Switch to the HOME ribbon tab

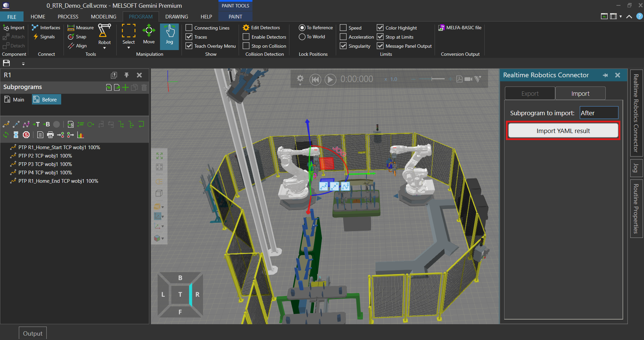[x=38, y=16]
